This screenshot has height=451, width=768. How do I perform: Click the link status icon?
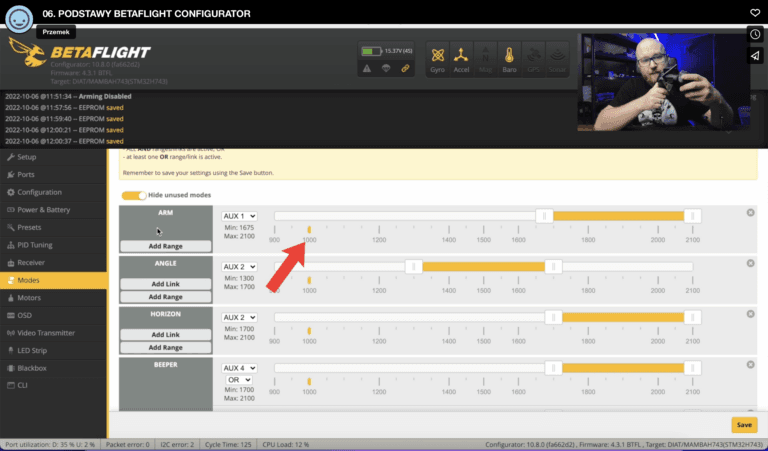pyautogui.click(x=405, y=69)
